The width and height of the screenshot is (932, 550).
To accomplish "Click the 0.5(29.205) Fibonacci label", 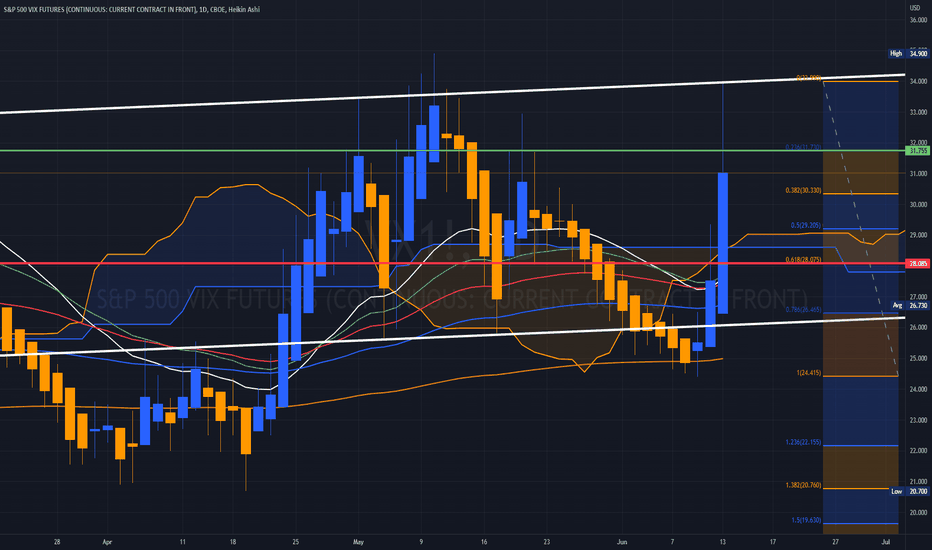I will pyautogui.click(x=805, y=225).
